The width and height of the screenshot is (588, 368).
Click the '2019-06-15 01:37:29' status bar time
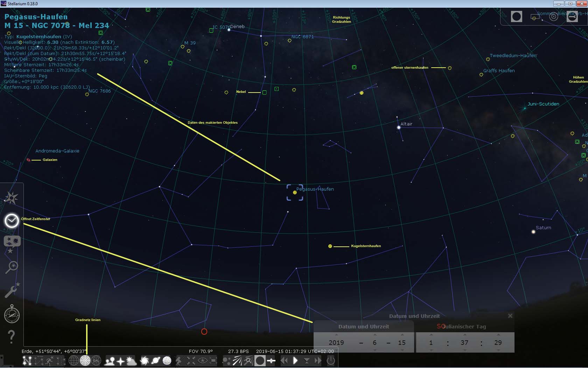click(281, 351)
